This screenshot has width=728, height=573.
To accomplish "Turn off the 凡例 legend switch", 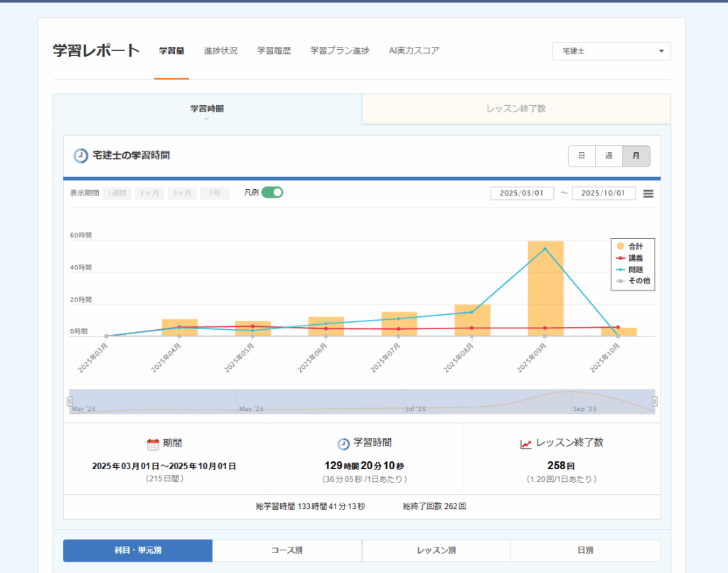I will tap(272, 192).
